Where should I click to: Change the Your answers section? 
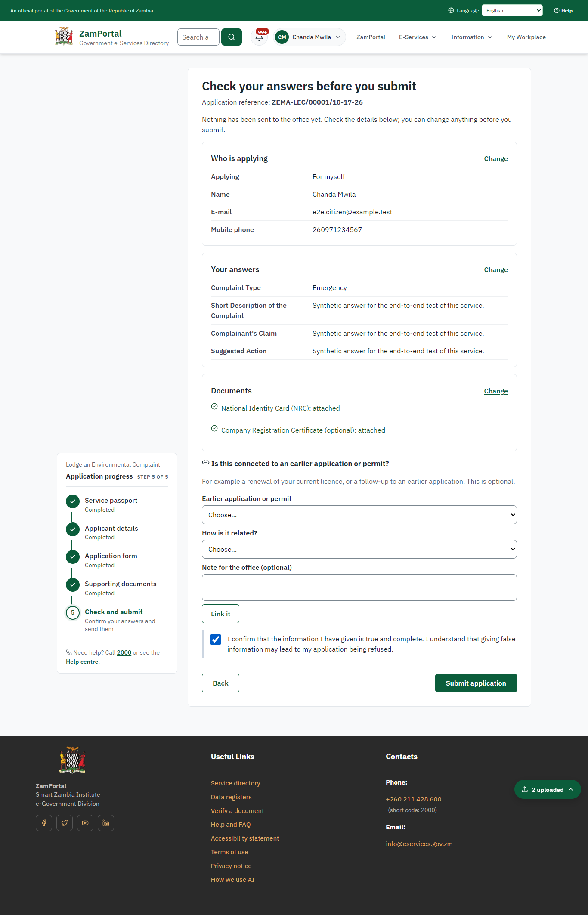[x=496, y=270]
